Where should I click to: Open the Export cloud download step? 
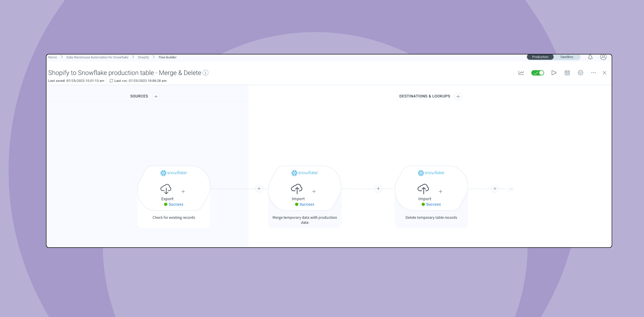pyautogui.click(x=166, y=189)
